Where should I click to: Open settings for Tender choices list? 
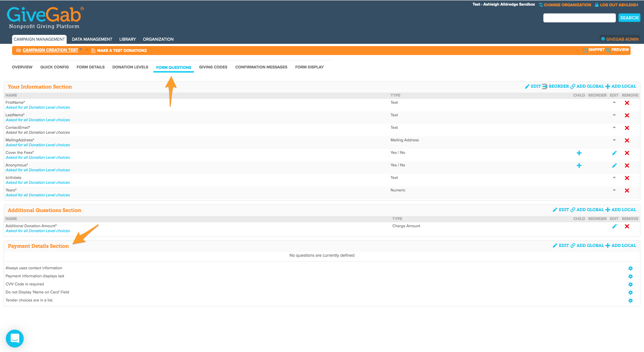click(x=631, y=300)
